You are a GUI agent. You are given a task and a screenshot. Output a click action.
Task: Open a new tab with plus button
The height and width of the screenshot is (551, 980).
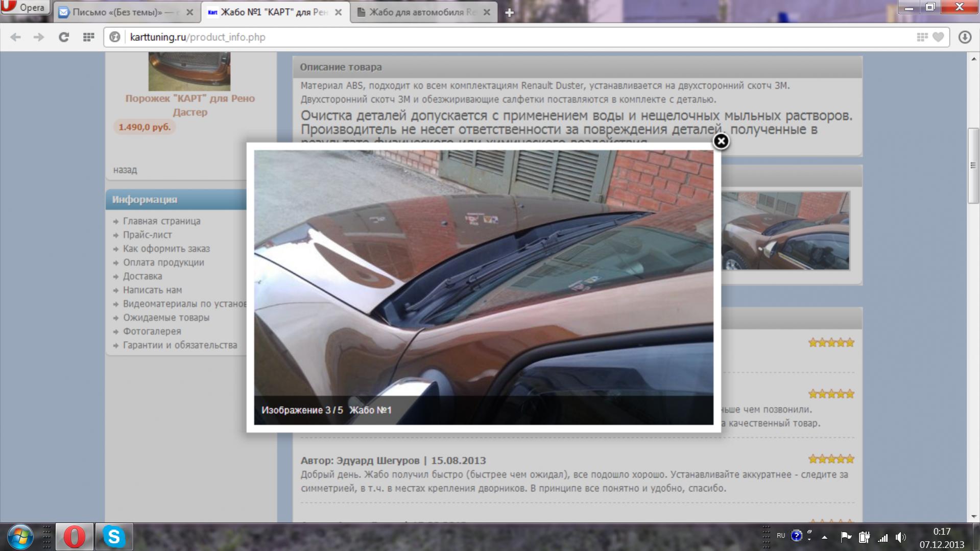(509, 13)
